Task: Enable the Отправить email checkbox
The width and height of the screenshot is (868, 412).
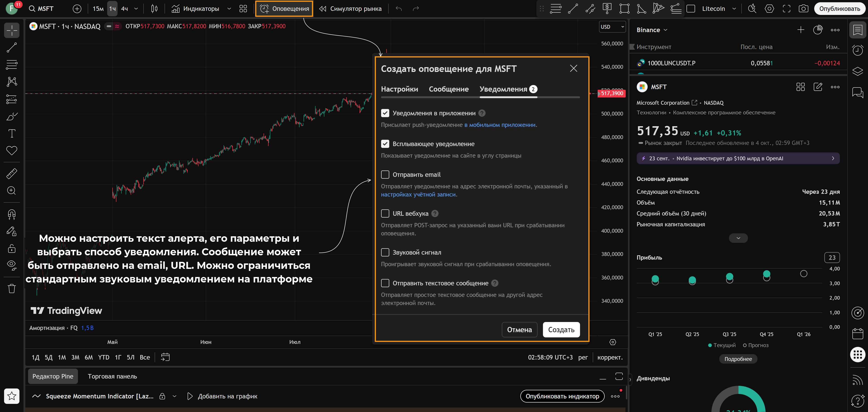Action: (385, 175)
